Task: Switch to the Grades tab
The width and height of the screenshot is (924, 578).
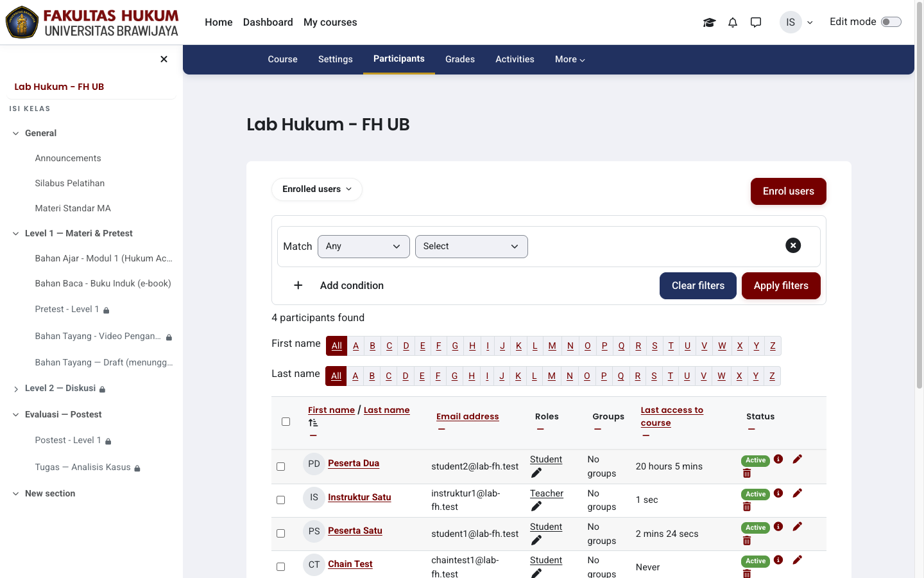Action: click(460, 60)
